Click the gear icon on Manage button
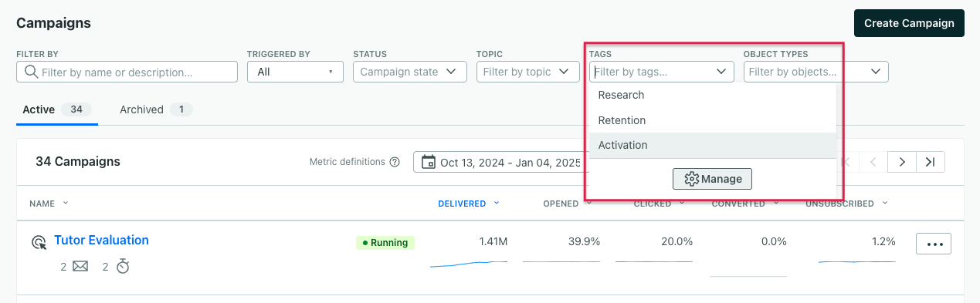Image resolution: width=980 pixels, height=303 pixels. pyautogui.click(x=692, y=179)
